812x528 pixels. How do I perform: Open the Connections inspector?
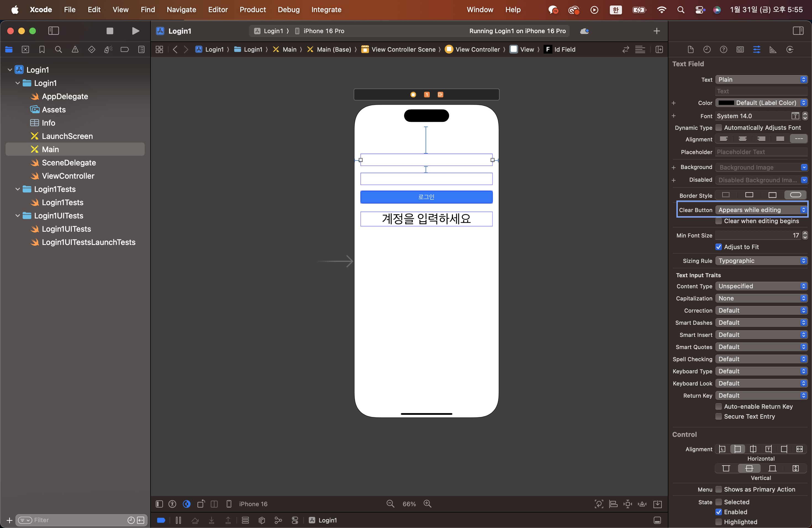coord(789,49)
